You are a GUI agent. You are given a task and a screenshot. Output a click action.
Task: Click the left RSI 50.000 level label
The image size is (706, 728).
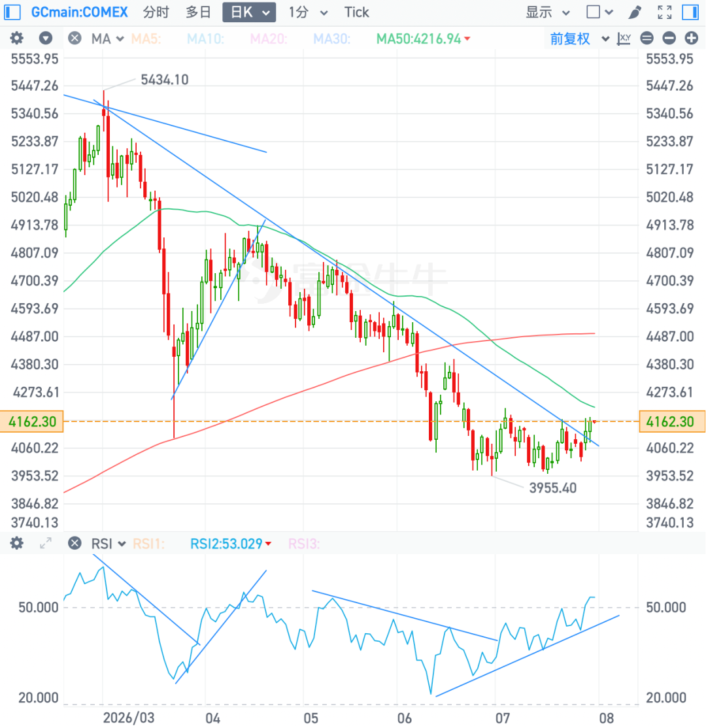click(x=39, y=607)
